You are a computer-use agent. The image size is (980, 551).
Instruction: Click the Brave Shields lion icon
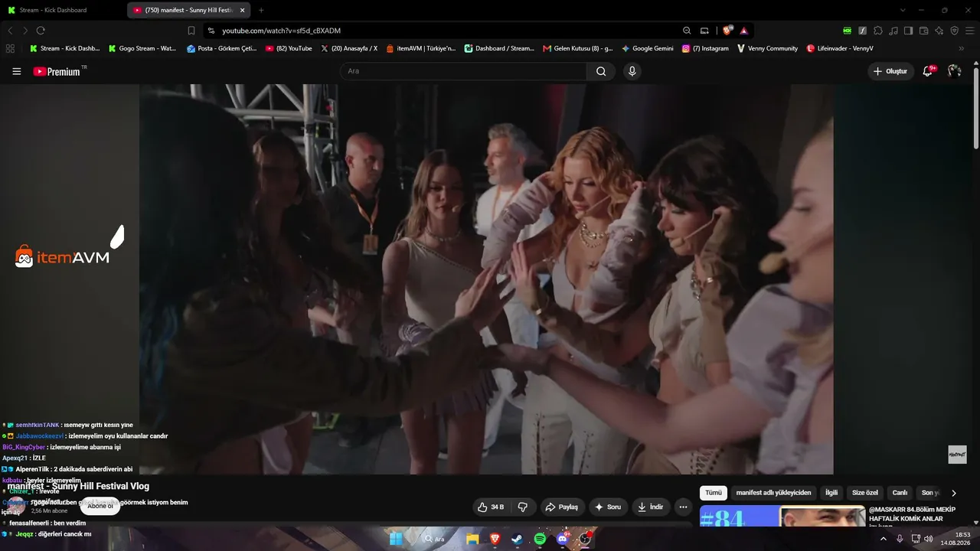(727, 31)
